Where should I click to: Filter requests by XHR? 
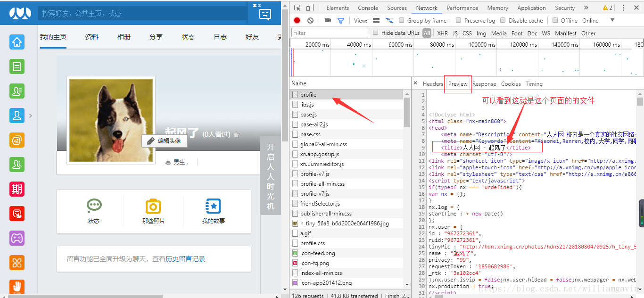pyautogui.click(x=443, y=33)
